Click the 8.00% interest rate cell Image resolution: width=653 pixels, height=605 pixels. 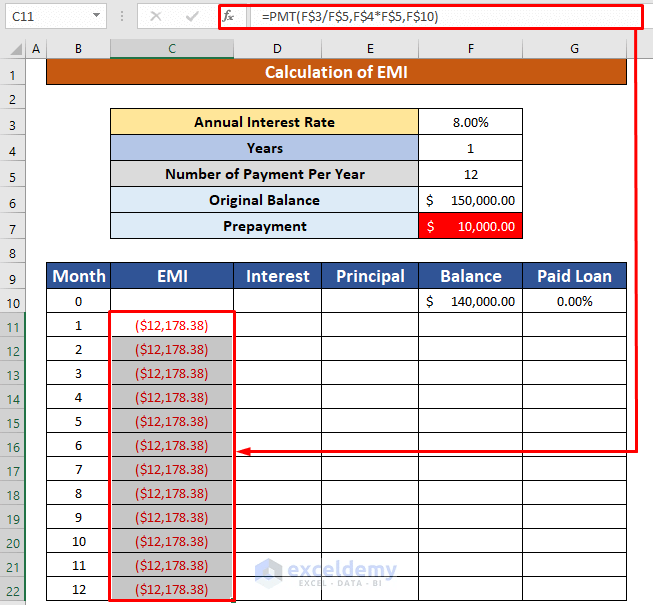[x=471, y=122]
